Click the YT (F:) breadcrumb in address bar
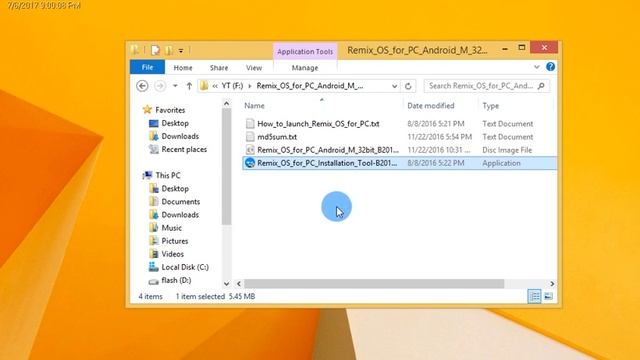 (x=232, y=86)
